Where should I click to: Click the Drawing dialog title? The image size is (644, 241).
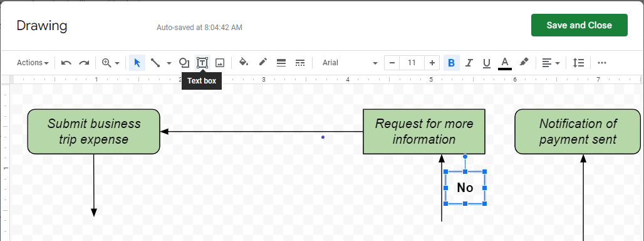pyautogui.click(x=42, y=26)
